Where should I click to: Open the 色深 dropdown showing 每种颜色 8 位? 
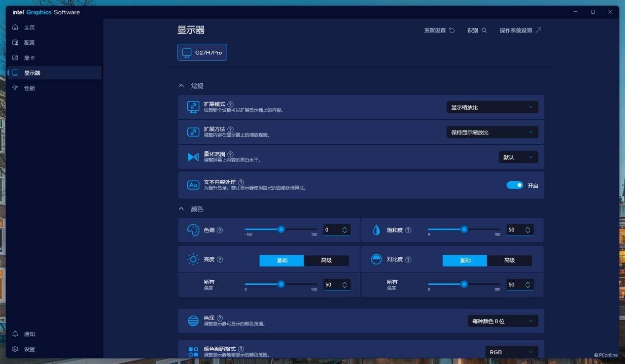pos(502,321)
